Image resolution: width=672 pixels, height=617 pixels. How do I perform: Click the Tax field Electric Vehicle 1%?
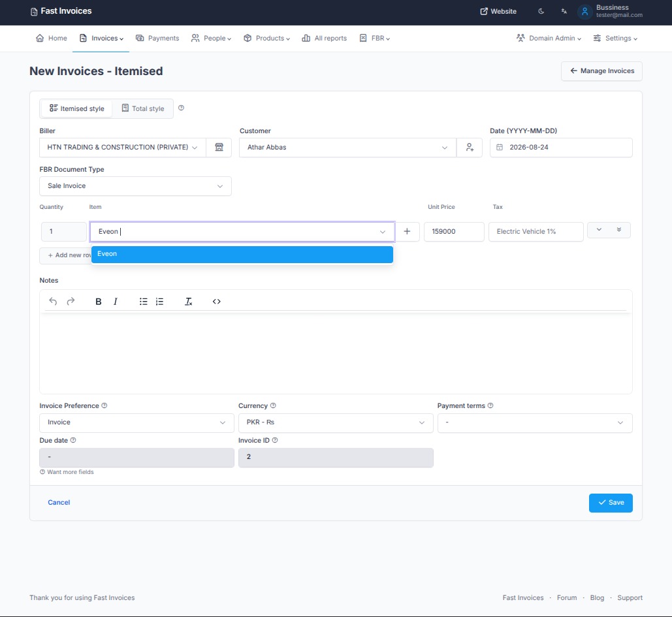(x=536, y=232)
